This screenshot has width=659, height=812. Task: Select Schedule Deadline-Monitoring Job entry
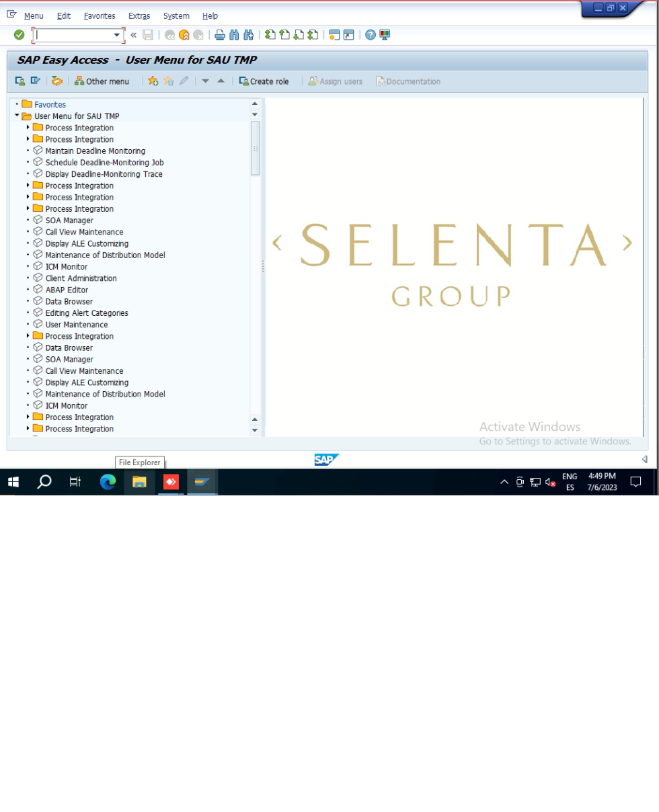click(x=104, y=162)
